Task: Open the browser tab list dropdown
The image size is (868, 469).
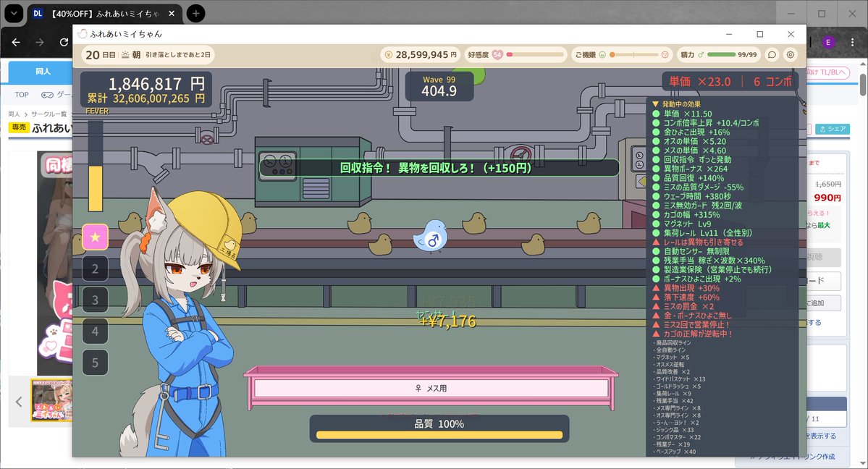Action: coord(14,13)
